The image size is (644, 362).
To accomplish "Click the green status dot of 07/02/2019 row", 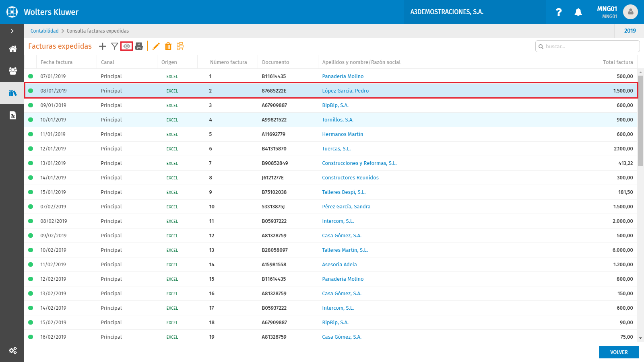I will [31, 206].
